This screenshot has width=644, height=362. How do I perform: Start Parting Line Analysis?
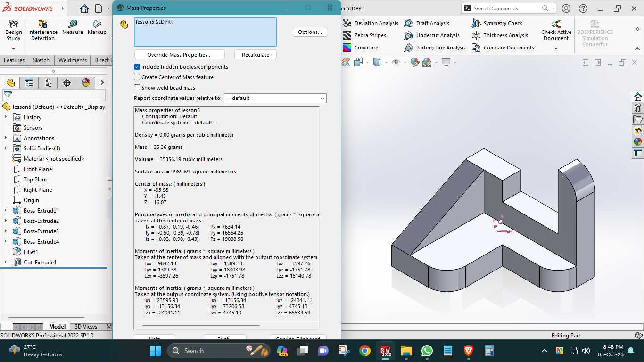coord(435,48)
